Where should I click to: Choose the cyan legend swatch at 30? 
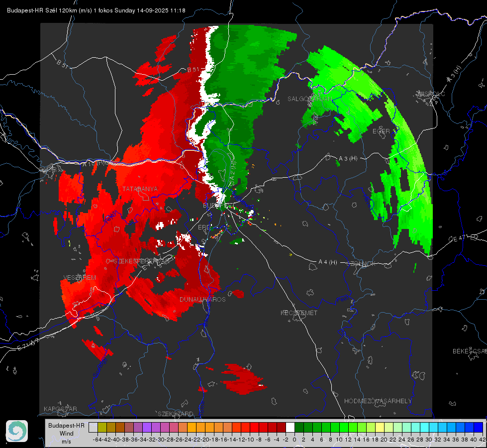pyautogui.click(x=434, y=427)
